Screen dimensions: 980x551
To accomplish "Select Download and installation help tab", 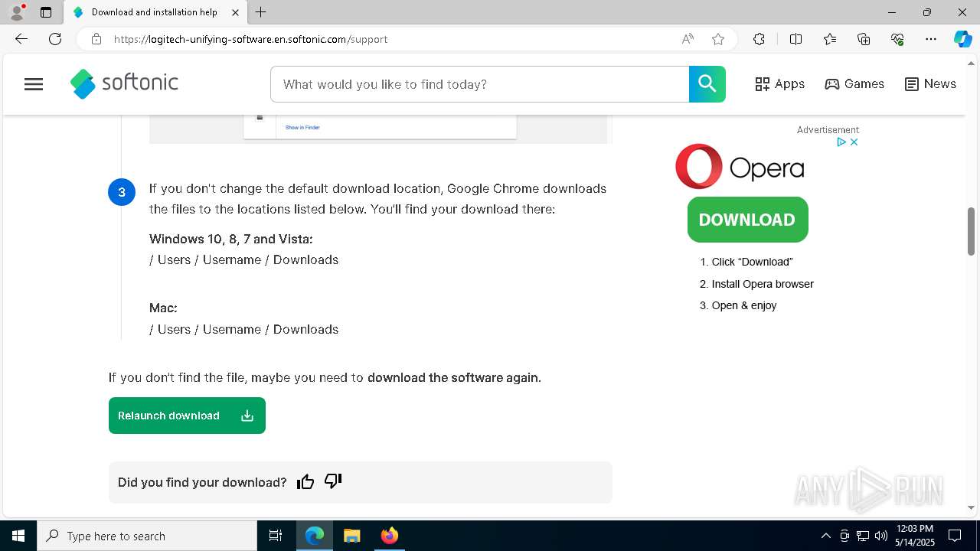I will [x=154, y=12].
